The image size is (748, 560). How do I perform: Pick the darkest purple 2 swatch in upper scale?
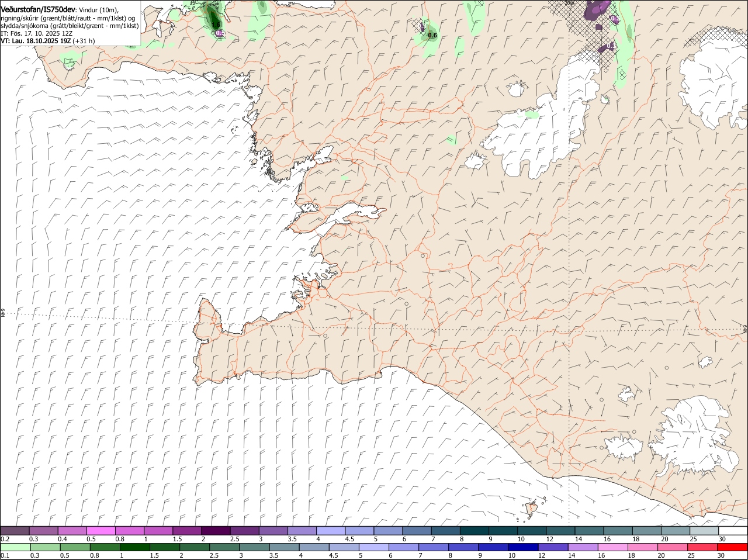pos(216,531)
